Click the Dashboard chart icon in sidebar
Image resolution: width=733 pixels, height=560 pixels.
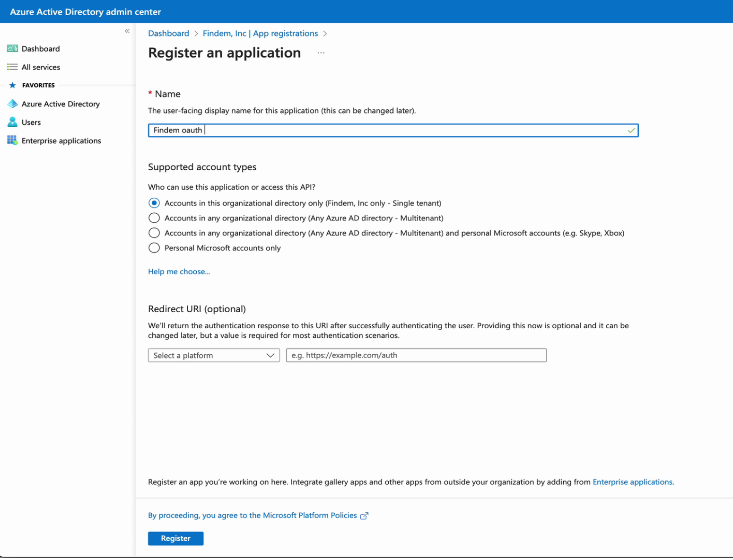point(12,49)
